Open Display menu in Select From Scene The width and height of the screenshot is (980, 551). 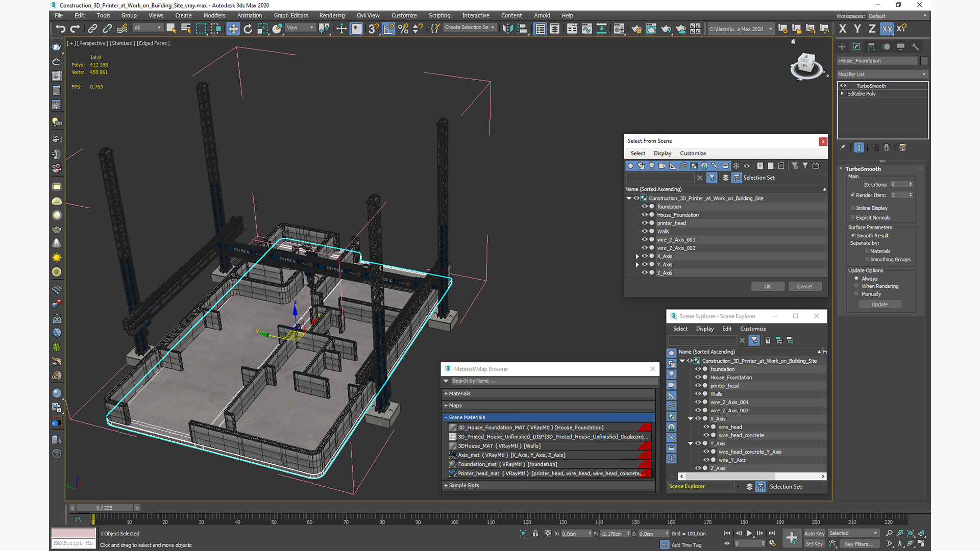[663, 153]
